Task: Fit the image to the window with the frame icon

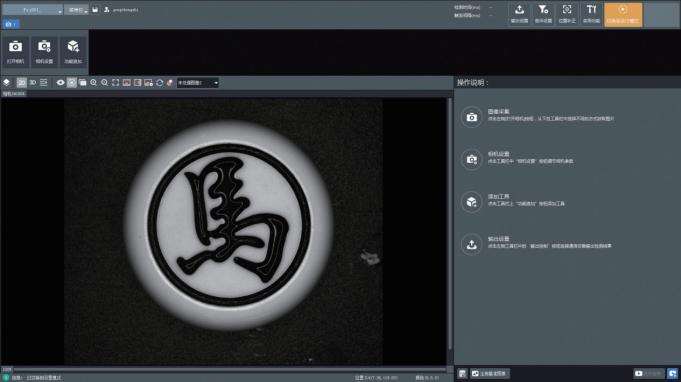Action: pyautogui.click(x=116, y=82)
